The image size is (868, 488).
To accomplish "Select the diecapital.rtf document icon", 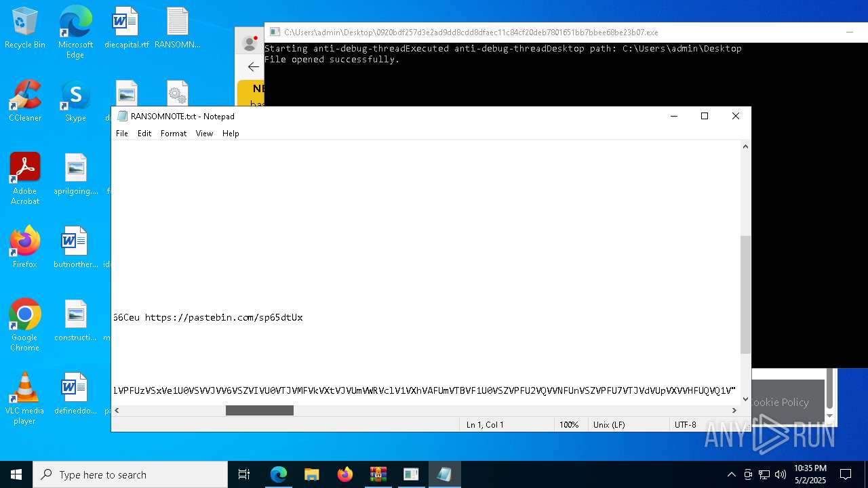I will (x=126, y=28).
